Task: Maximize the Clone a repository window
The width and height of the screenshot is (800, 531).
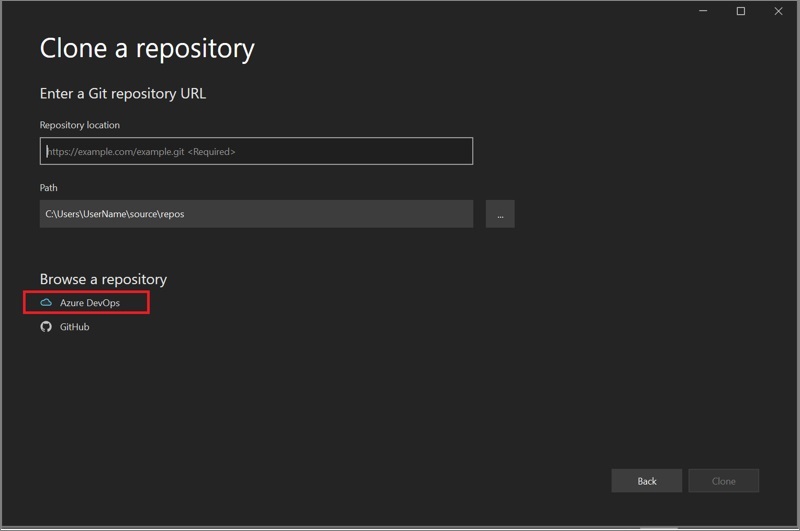Action: coord(741,11)
